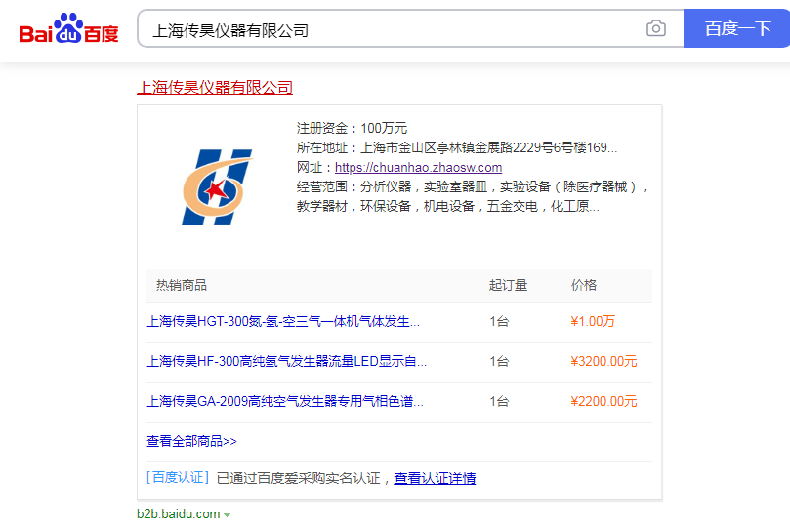Open the 上海传昊仪器有限公司 result title
The width and height of the screenshot is (790, 532).
(x=215, y=87)
